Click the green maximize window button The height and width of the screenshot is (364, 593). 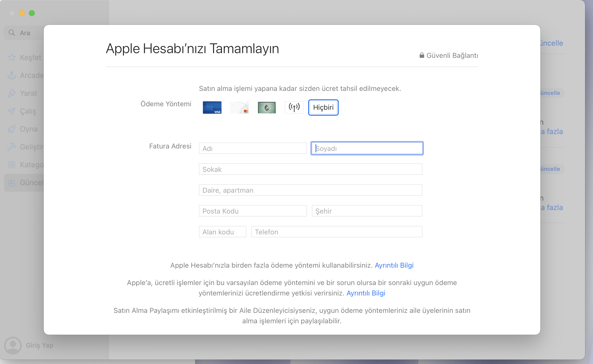32,13
